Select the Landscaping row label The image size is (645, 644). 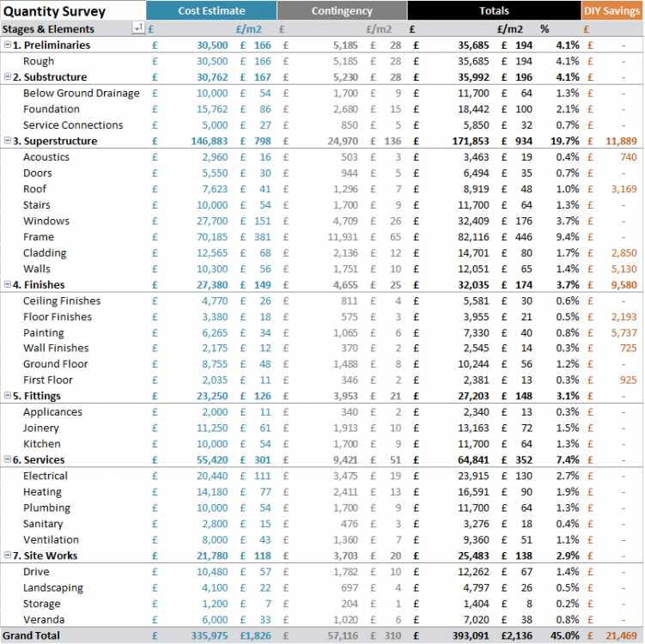pos(53,588)
